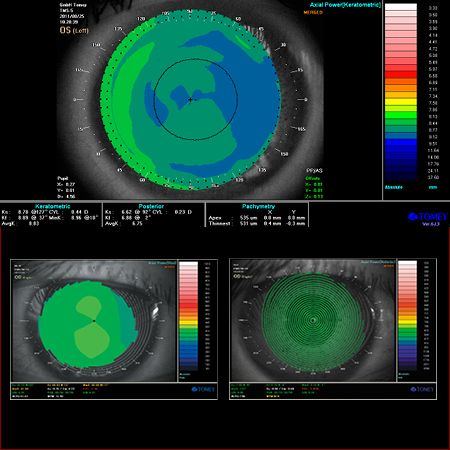Click the Tomey logo under the bow-tie map
450x450 pixels.
[x=203, y=389]
